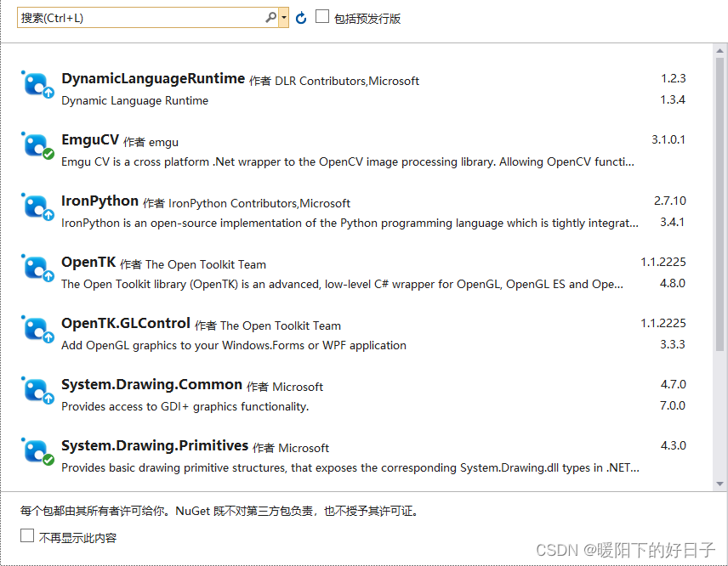Select the System.Drawing.Primitives package title
Viewport: 728px width, 566px height.
155,446
